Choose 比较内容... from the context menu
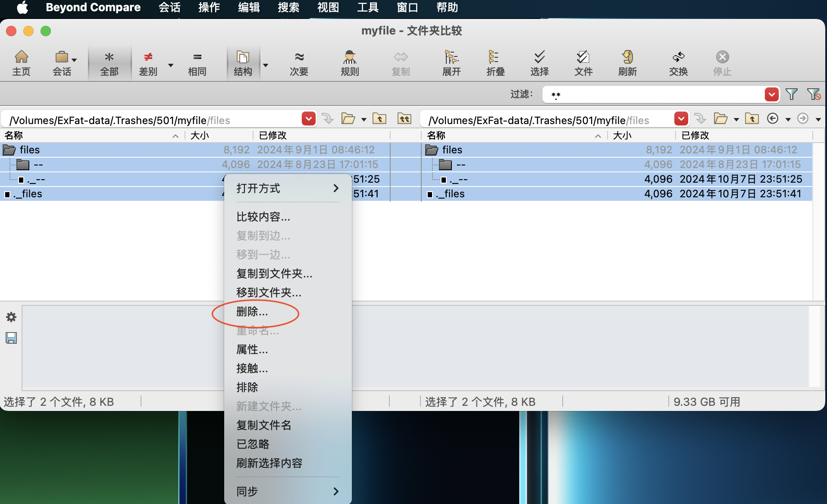 (x=288, y=217)
